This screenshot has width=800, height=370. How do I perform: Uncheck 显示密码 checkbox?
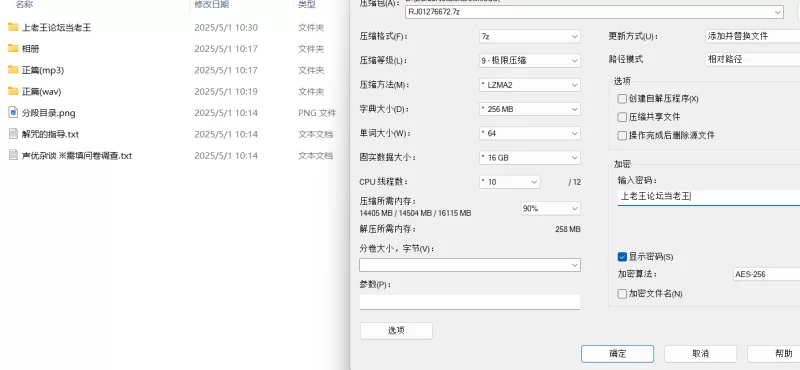[622, 256]
